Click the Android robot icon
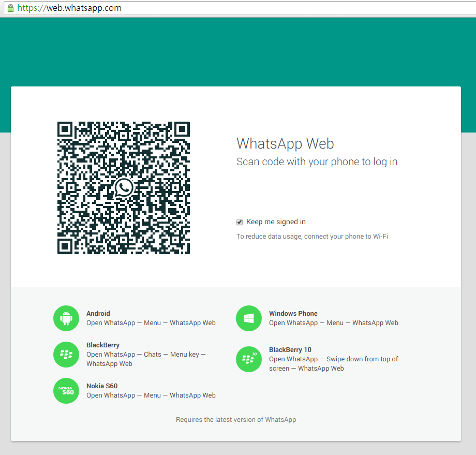The image size is (476, 455). tap(66, 318)
